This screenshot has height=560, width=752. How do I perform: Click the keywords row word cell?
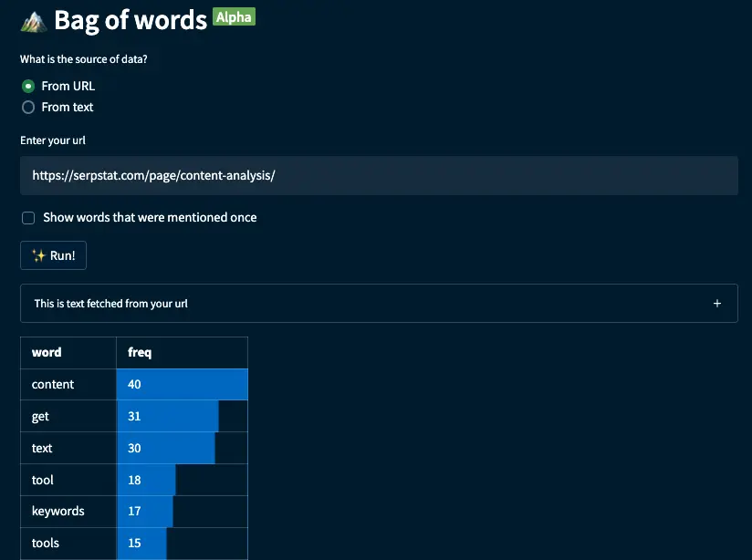tap(68, 512)
